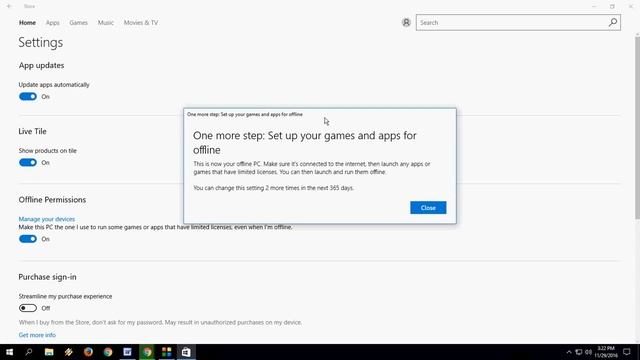Open taskbar search magnifier
This screenshot has height=360, width=640.
(x=29, y=352)
